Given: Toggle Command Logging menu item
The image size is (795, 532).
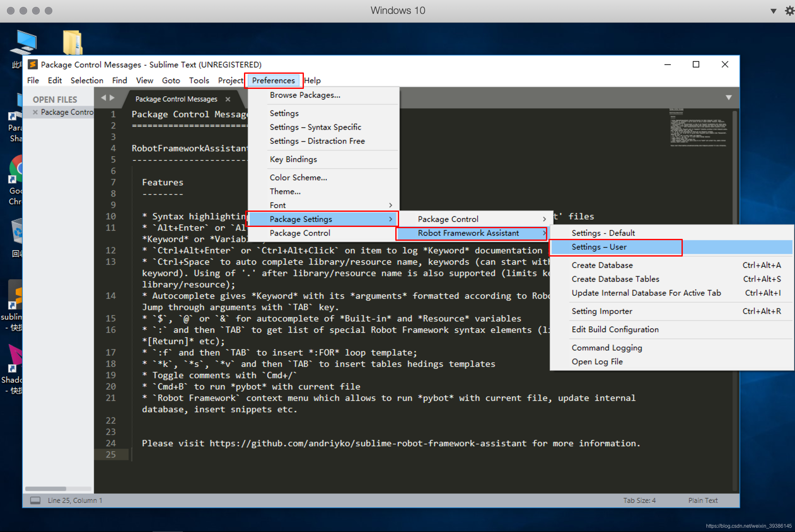Looking at the screenshot, I should pyautogui.click(x=671, y=348).
